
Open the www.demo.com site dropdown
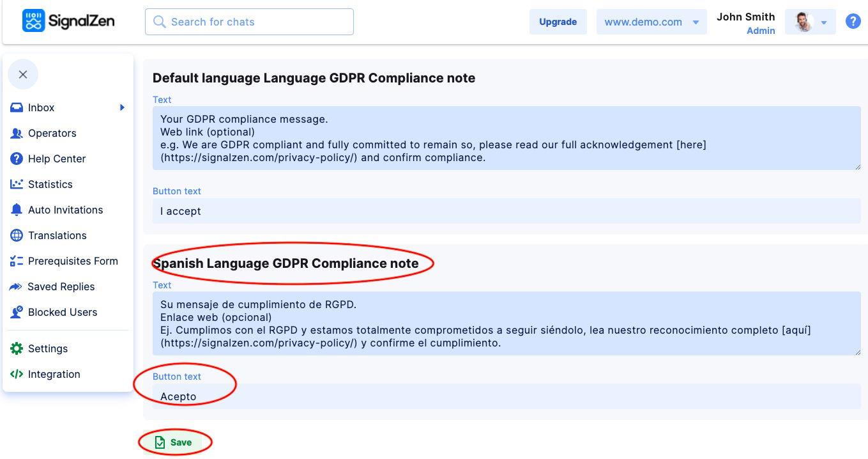651,22
